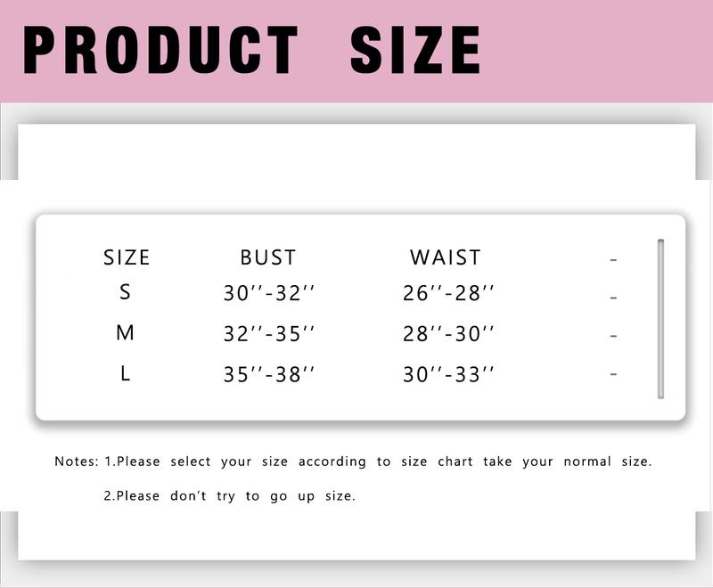Click the bust value 32''-35''
The height and width of the screenshot is (588, 713).
point(269,334)
